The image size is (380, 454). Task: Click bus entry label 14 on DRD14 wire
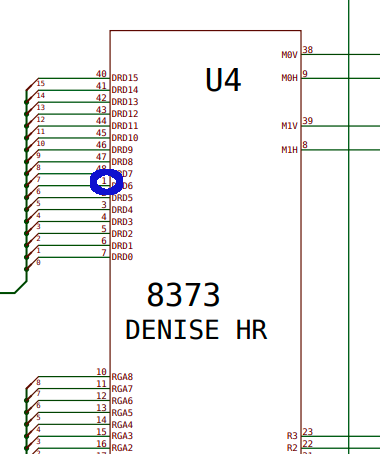tap(41, 96)
